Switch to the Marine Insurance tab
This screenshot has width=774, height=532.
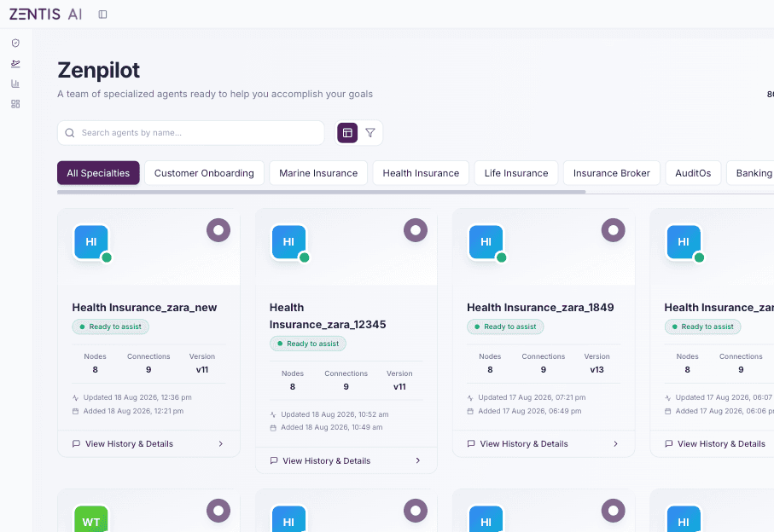point(318,173)
